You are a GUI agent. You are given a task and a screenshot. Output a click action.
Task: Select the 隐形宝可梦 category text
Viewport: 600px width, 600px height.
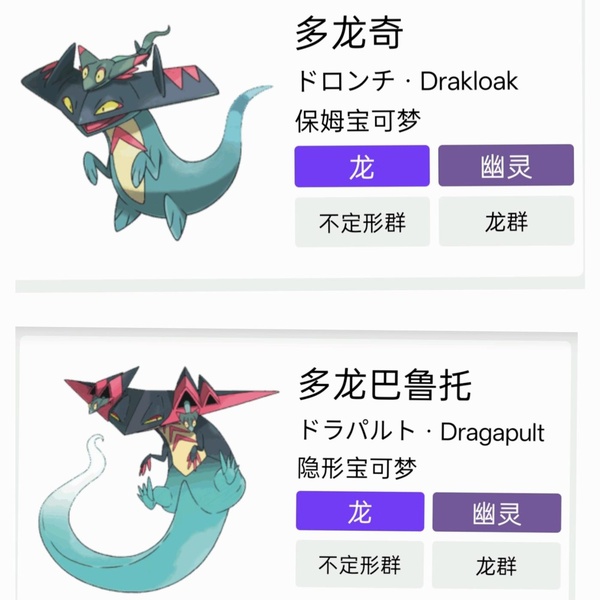(x=357, y=468)
